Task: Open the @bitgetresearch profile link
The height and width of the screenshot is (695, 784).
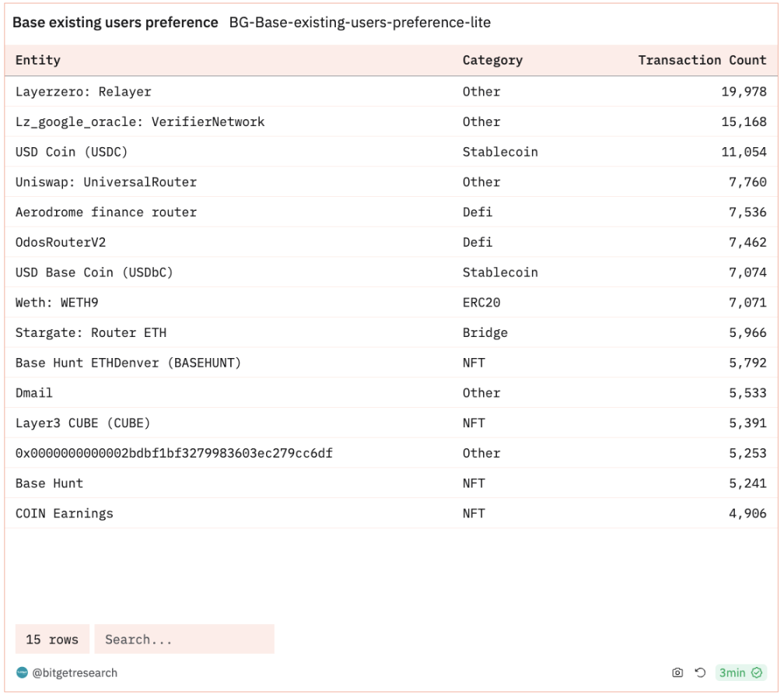Action: point(75,673)
